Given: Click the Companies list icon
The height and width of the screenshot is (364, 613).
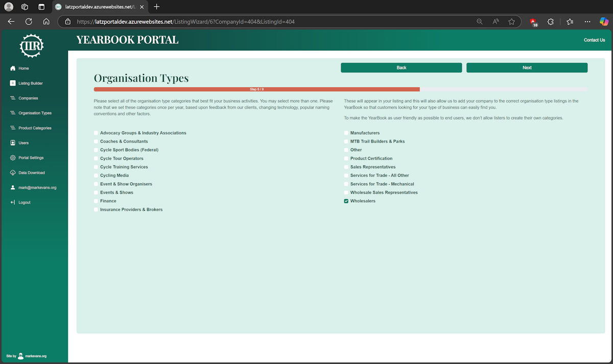Looking at the screenshot, I should pos(13,98).
